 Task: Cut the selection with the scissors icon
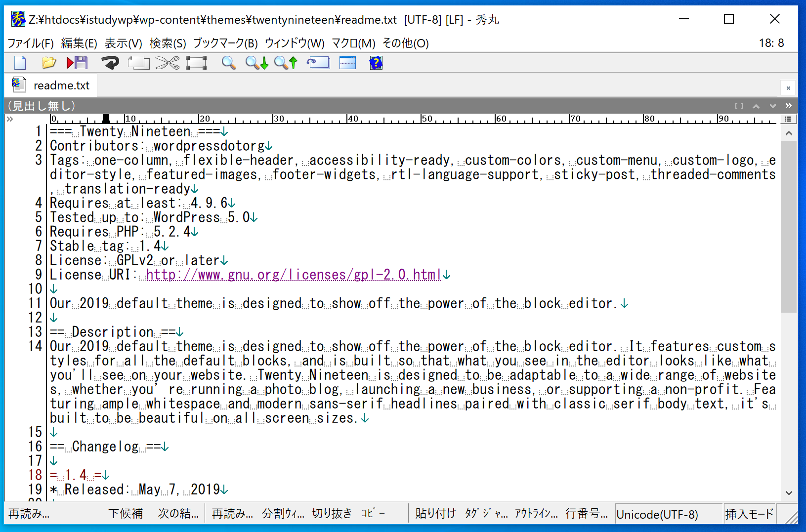point(168,63)
